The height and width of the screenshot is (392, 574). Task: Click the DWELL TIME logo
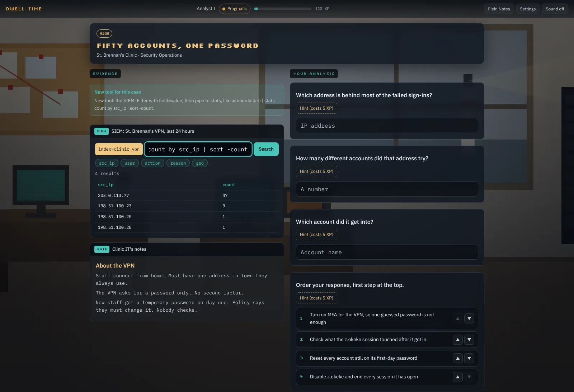(24, 9)
